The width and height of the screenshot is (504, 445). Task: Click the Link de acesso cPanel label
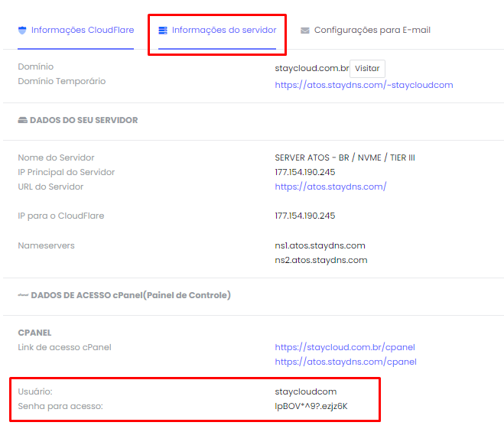click(x=64, y=347)
